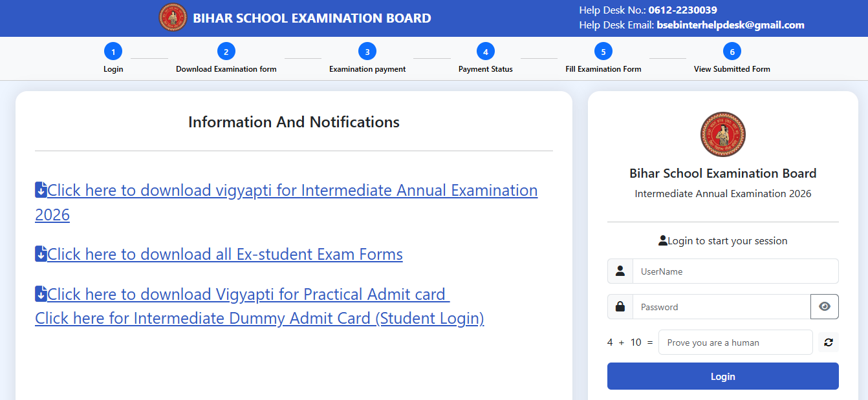
Task: Click the Login button
Action: click(722, 375)
